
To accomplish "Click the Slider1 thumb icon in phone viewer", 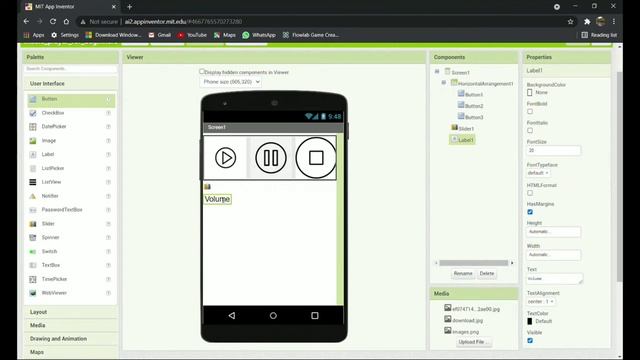I will click(x=207, y=187).
